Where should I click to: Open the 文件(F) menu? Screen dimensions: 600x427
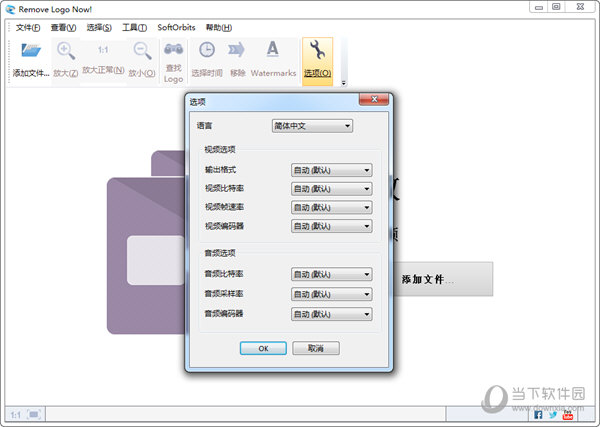coord(28,28)
